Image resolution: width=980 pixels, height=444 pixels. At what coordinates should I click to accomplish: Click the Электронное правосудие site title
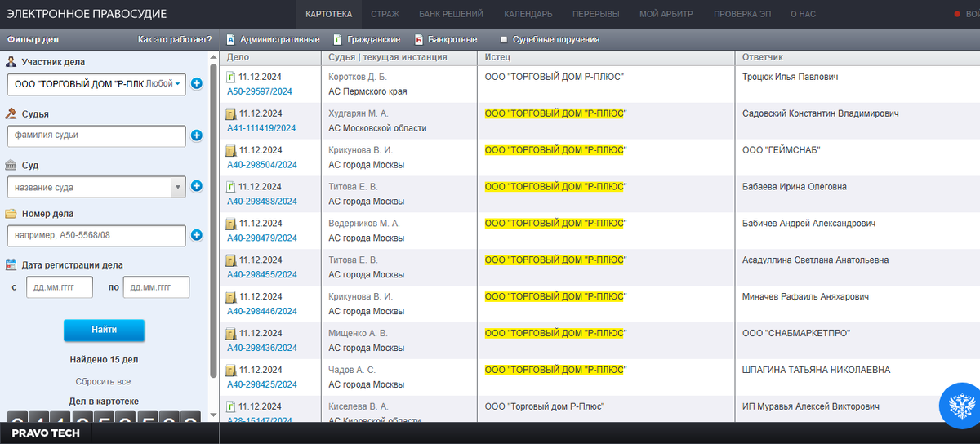pos(87,14)
